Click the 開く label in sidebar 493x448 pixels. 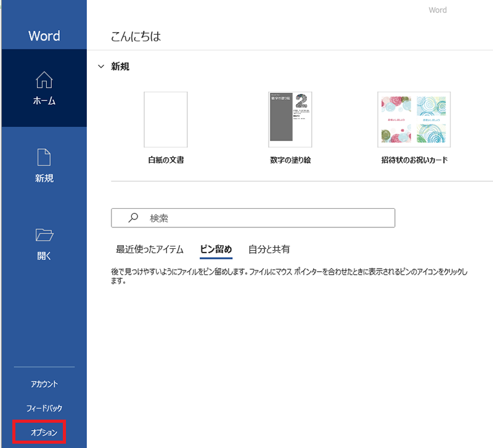coord(44,256)
